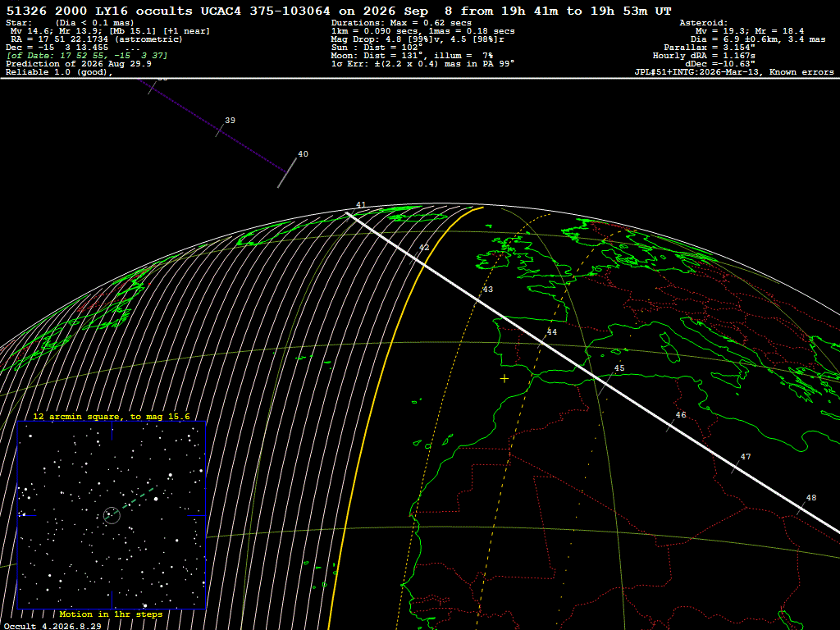840x630 pixels.
Task: Click the circled target star in the chart
Action: tap(112, 515)
